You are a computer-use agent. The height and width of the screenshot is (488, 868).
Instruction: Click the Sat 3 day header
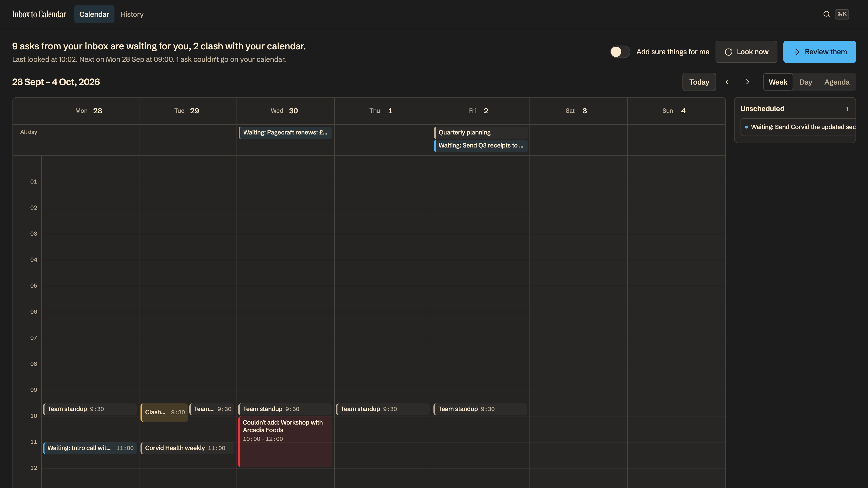(576, 111)
